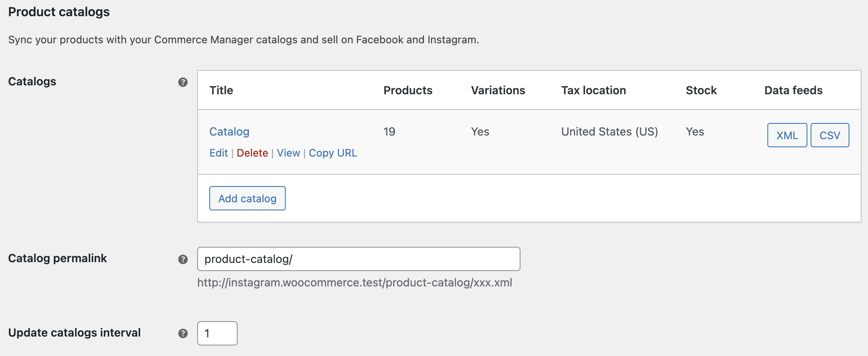Image resolution: width=868 pixels, height=356 pixels.
Task: Click the help icon beside Catalogs
Action: [x=183, y=83]
